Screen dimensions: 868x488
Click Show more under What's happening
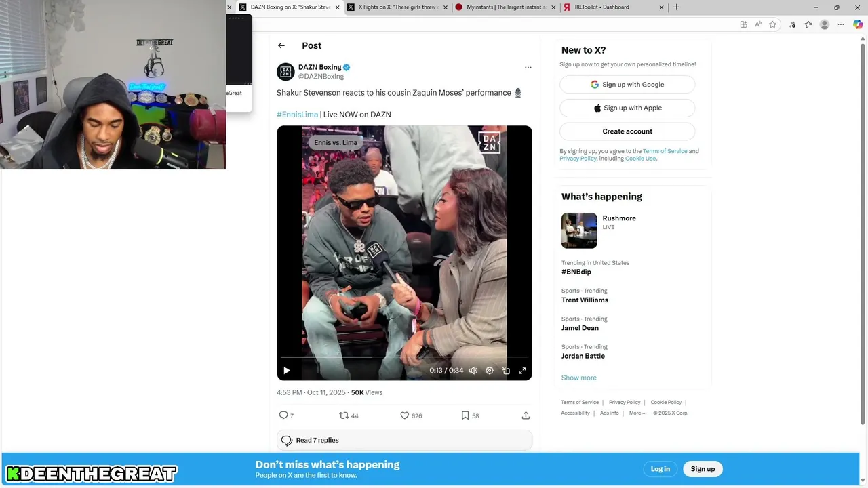[578, 378]
